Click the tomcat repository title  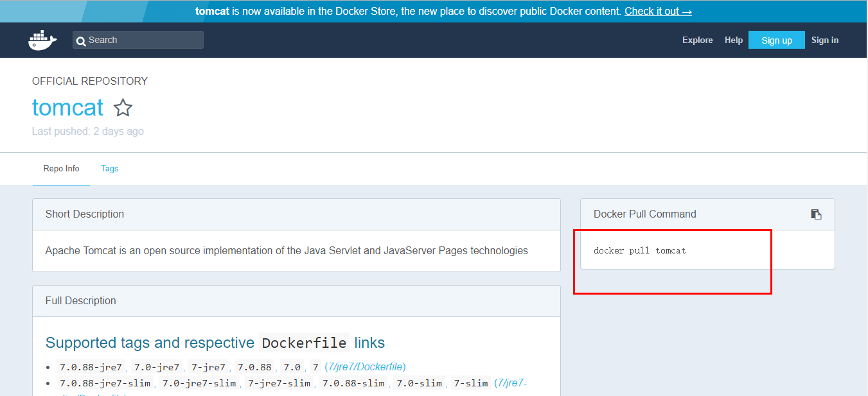[67, 107]
